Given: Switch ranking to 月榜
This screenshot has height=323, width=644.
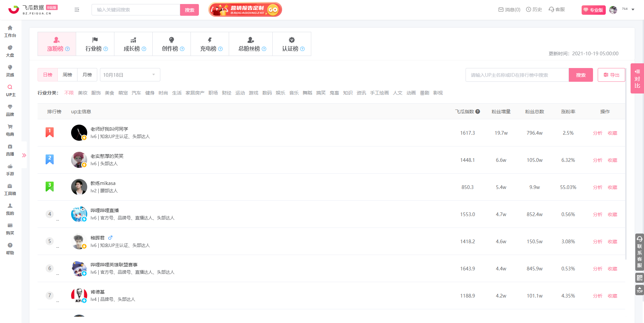Looking at the screenshot, I should tap(87, 75).
